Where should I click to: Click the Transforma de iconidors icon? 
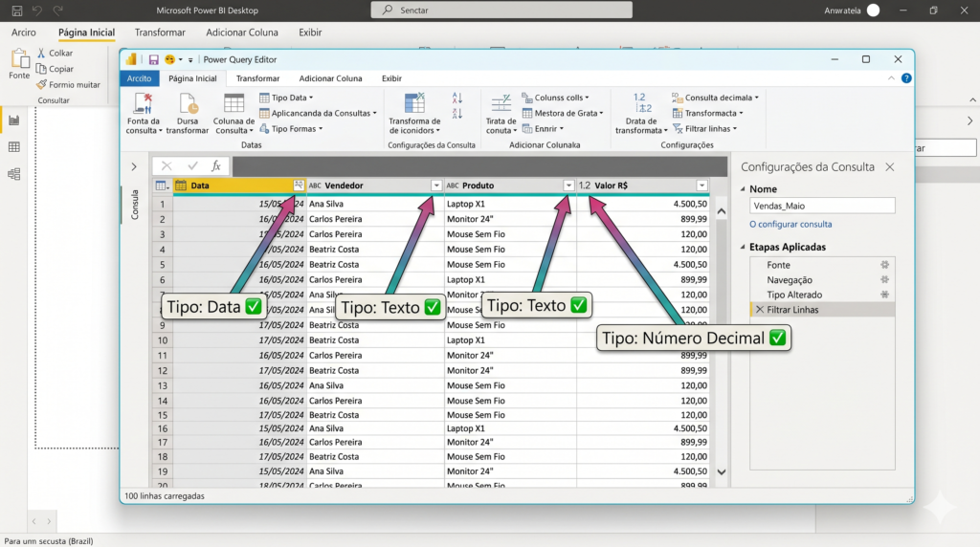click(x=414, y=103)
